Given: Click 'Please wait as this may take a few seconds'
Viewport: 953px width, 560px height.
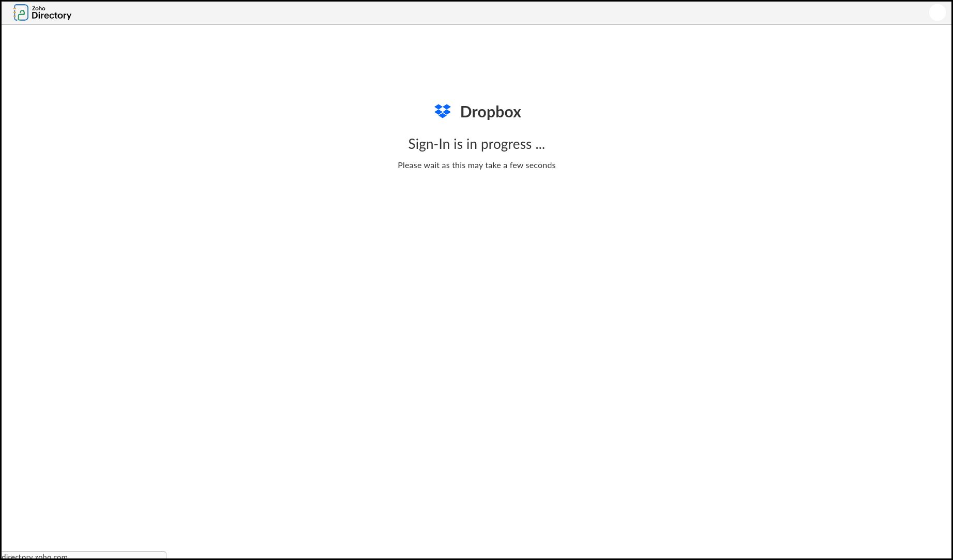Looking at the screenshot, I should pos(476,165).
